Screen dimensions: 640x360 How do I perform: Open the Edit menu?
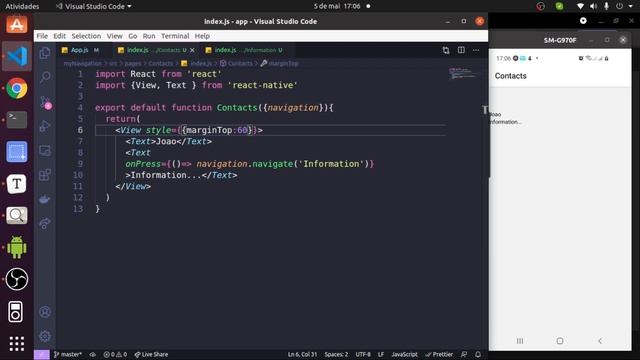[x=60, y=36]
